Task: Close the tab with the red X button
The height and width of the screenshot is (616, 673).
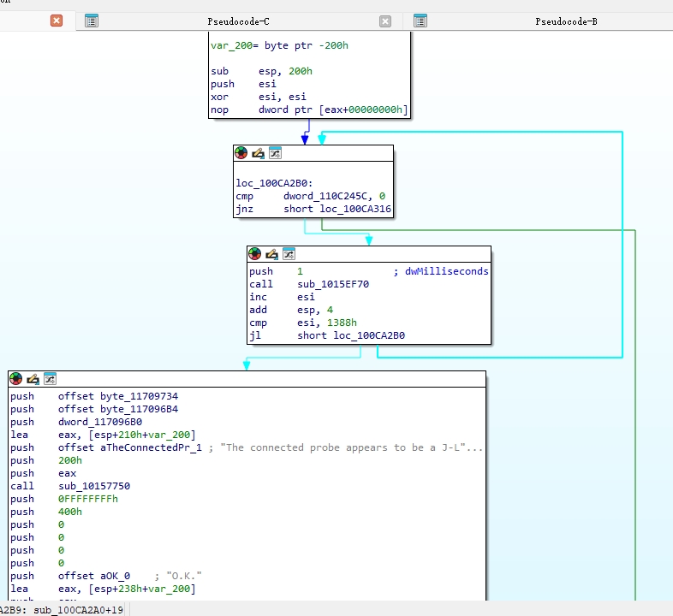Action: (57, 21)
